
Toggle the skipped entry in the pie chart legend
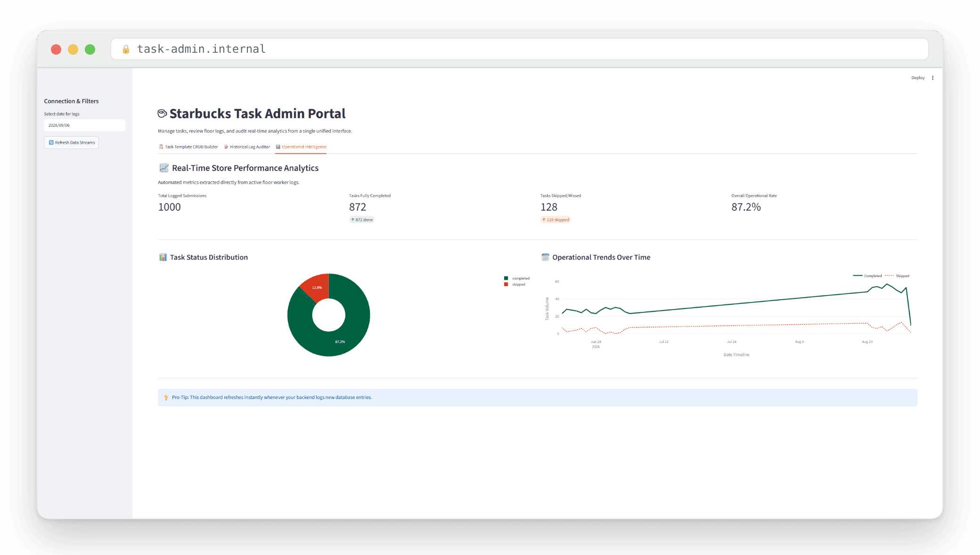[x=514, y=285]
